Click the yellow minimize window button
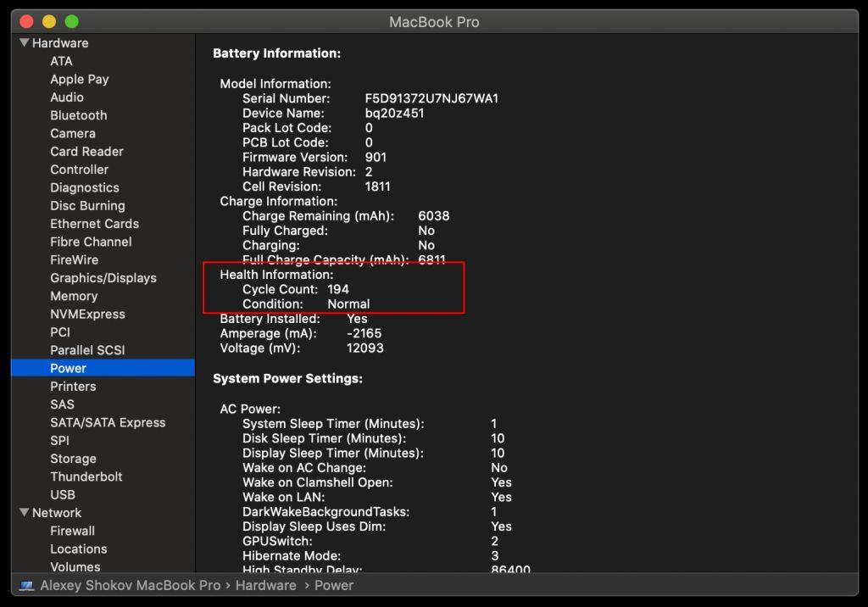 (x=49, y=21)
